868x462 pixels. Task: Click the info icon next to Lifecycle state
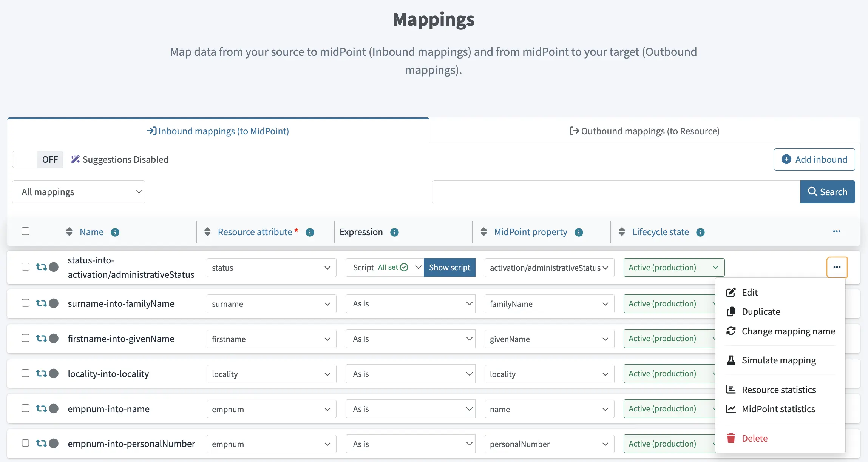tap(700, 233)
